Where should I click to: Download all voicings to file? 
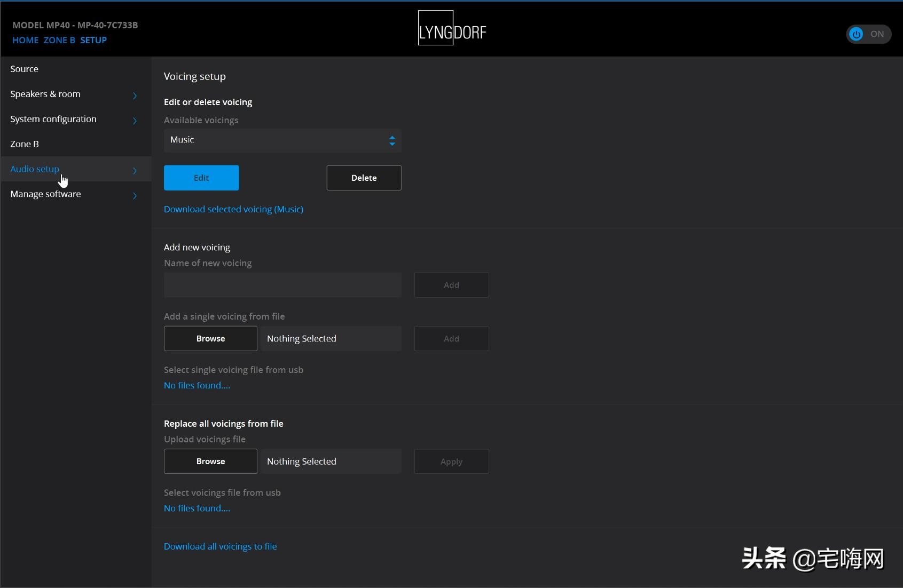point(220,546)
